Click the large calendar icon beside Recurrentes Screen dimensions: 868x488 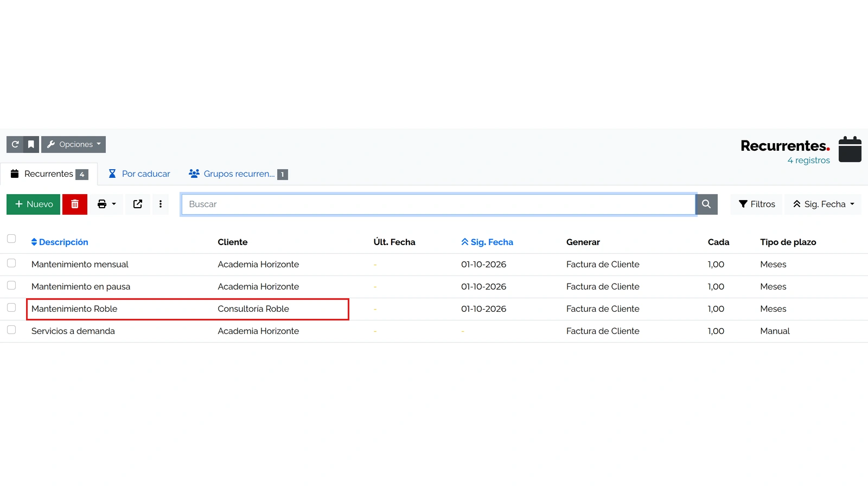tap(850, 149)
